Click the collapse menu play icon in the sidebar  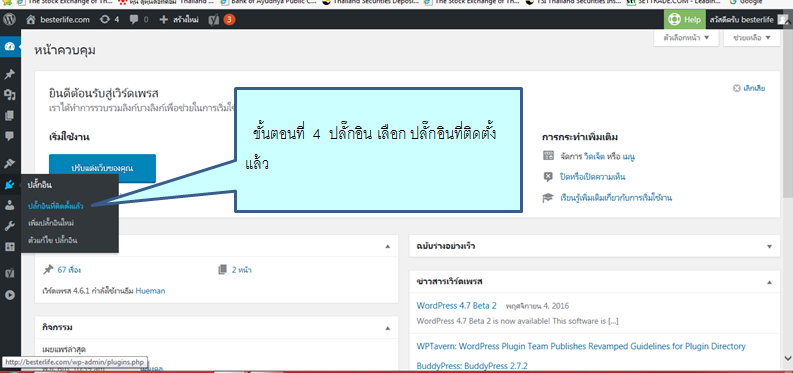[x=10, y=295]
